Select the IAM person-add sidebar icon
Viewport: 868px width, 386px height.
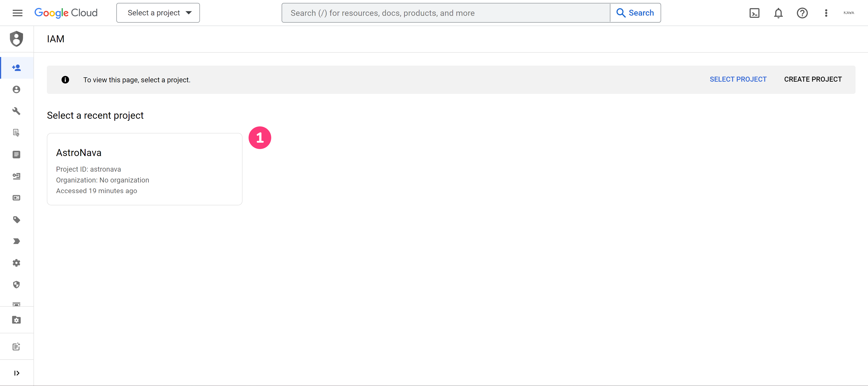point(17,68)
